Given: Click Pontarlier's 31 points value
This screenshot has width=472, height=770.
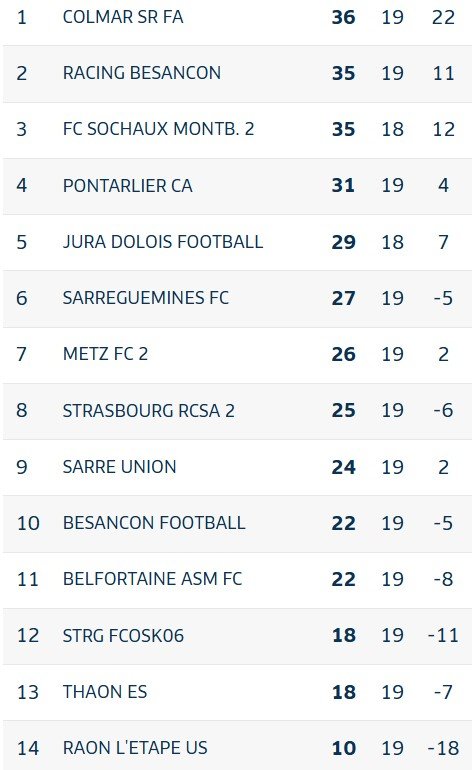Looking at the screenshot, I should [x=343, y=186].
